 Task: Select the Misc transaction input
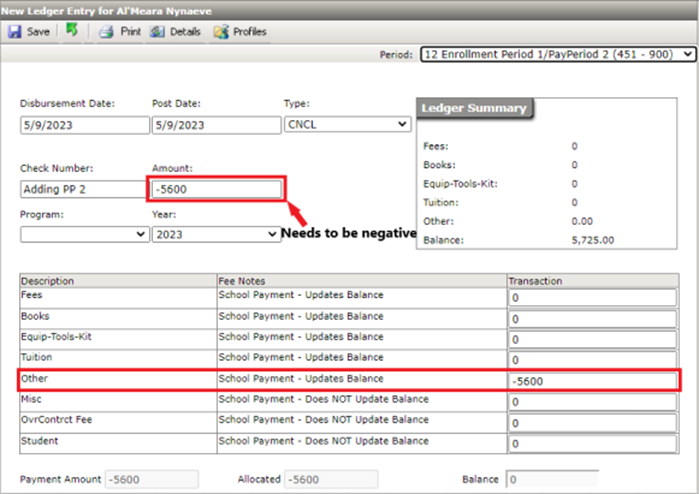(x=593, y=402)
